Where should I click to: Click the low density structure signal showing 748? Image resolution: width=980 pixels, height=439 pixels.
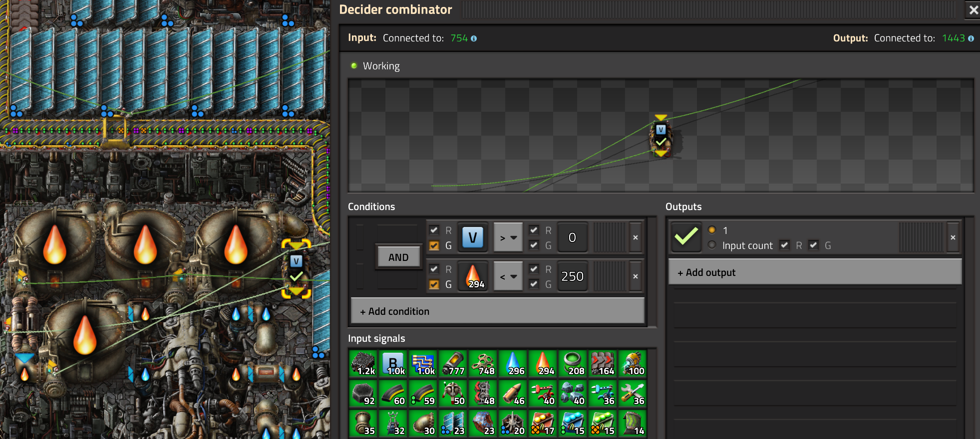coord(483,364)
